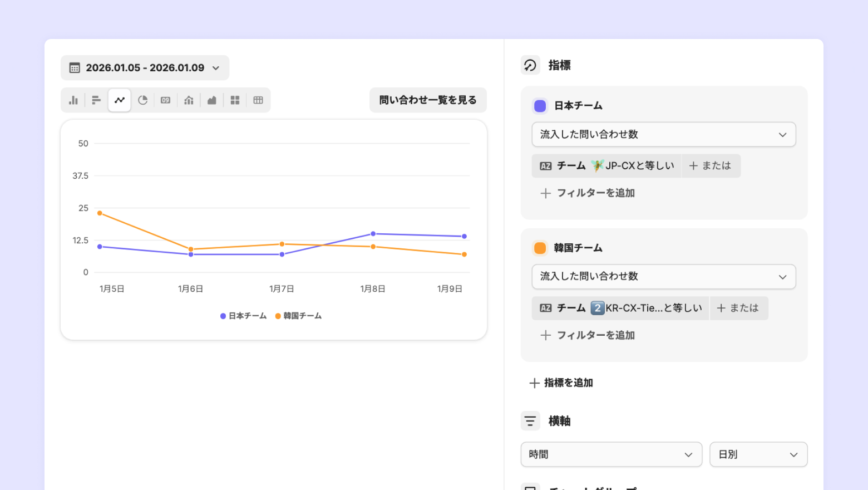Toggle 韓国チーム series in chart legend

(x=299, y=316)
